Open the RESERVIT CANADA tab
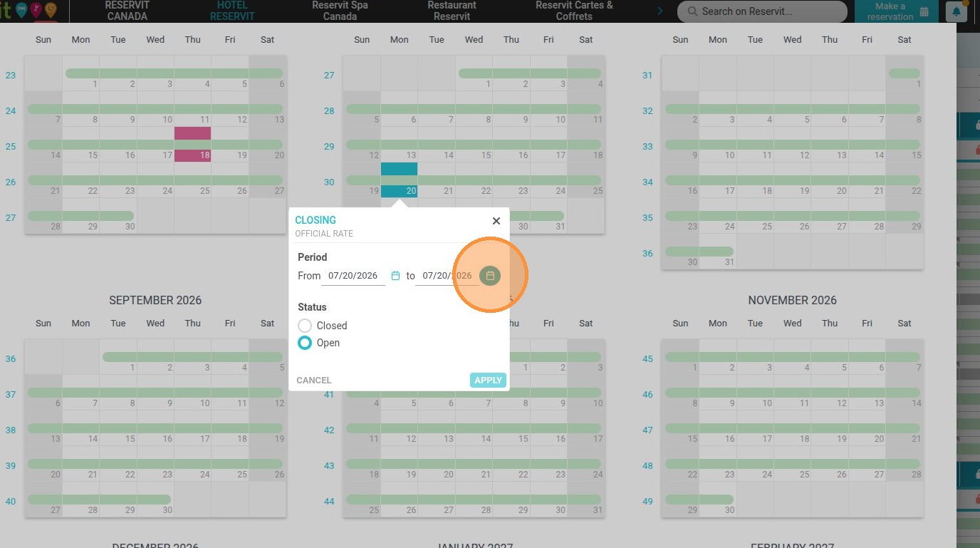Image resolution: width=980 pixels, height=548 pixels. click(127, 11)
